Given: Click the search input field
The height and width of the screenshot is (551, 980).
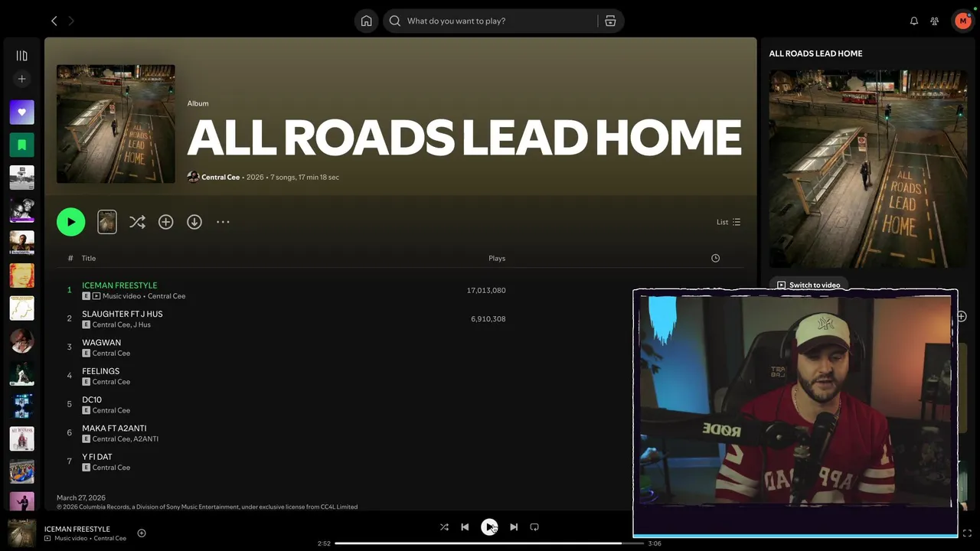Looking at the screenshot, I should [x=498, y=21].
